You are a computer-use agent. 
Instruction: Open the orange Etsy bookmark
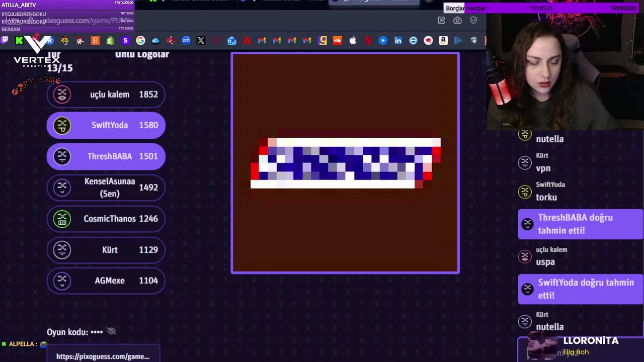[x=95, y=40]
